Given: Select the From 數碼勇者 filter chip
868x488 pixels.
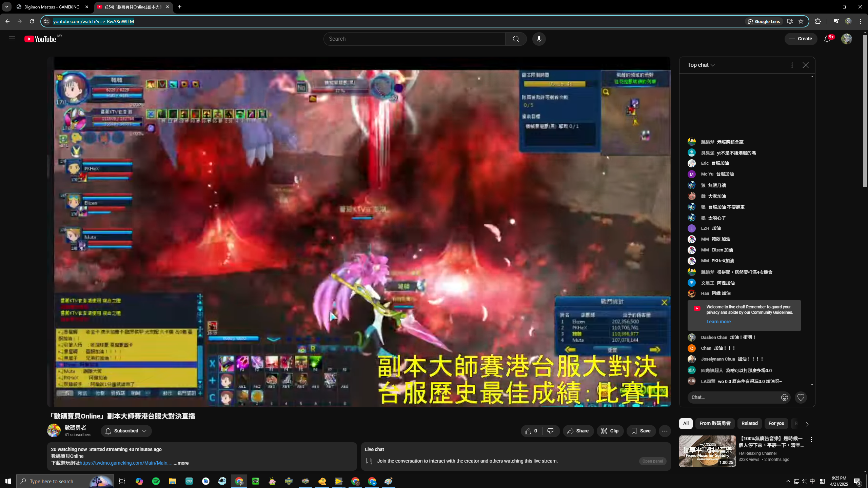Looking at the screenshot, I should [x=715, y=424].
